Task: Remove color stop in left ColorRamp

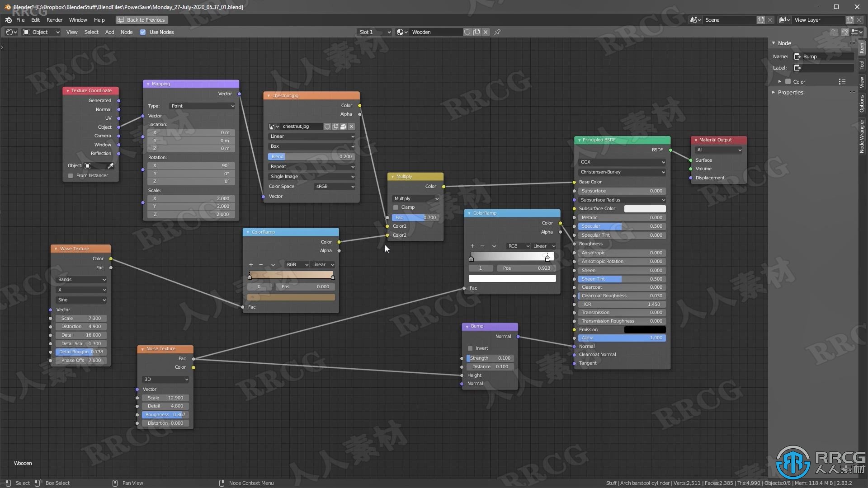Action: [x=261, y=265]
